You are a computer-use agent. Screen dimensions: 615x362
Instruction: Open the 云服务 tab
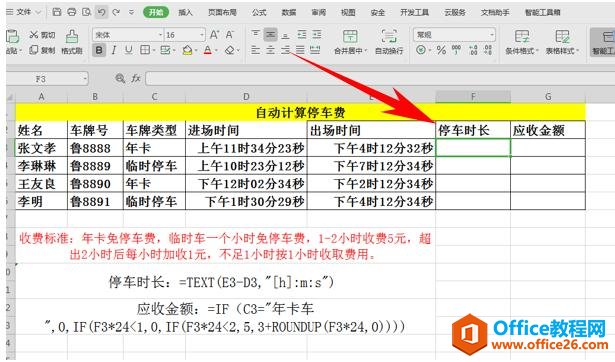click(455, 13)
